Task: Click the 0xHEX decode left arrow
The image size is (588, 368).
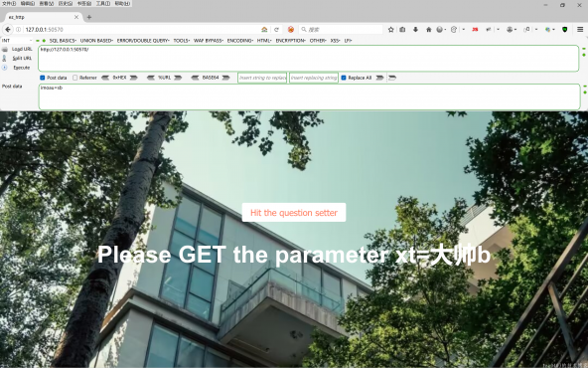Action: coord(105,78)
